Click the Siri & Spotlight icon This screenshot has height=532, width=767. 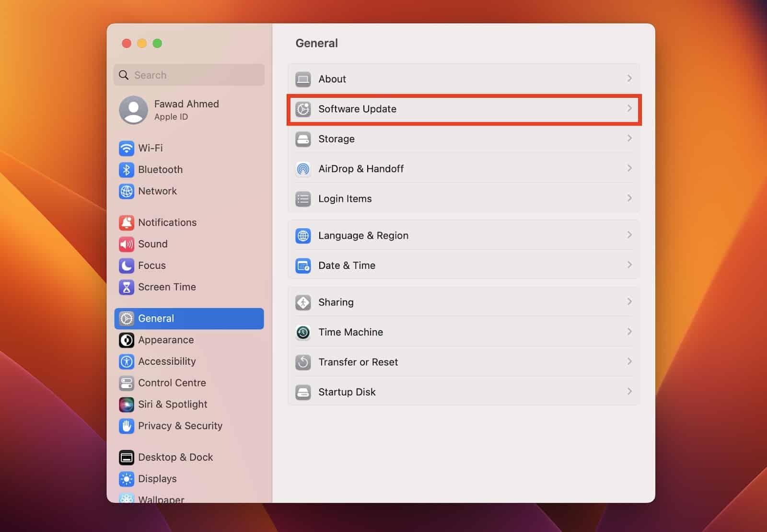coord(127,405)
